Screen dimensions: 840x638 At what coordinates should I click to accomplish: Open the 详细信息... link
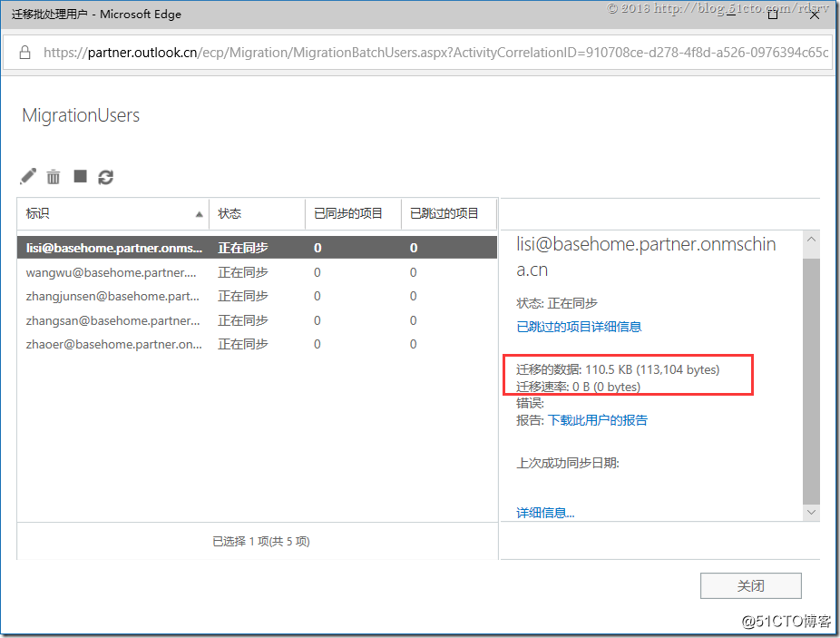545,513
